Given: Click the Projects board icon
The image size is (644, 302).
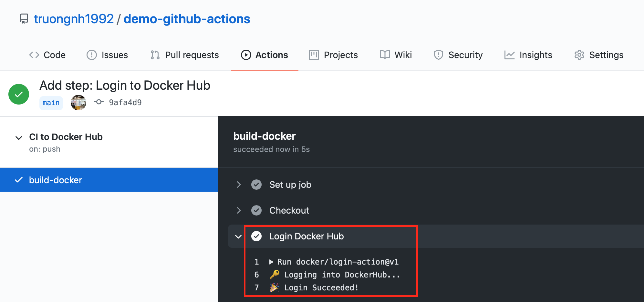Looking at the screenshot, I should [x=314, y=55].
